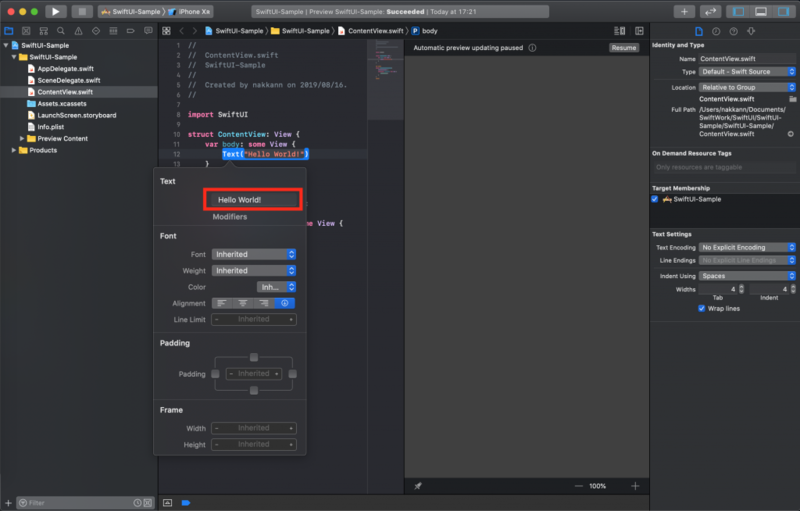The image size is (800, 511).
Task: Open Assets.xcassets
Action: 62,104
